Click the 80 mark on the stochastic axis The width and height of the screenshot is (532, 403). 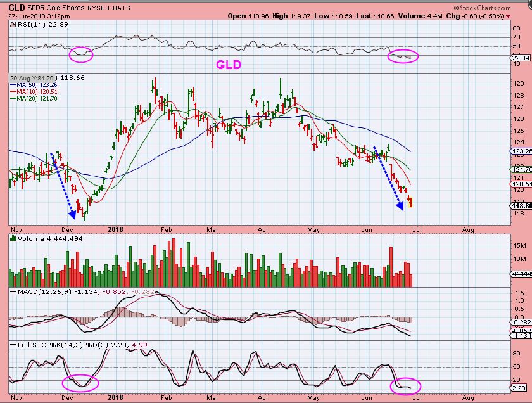[517, 354]
